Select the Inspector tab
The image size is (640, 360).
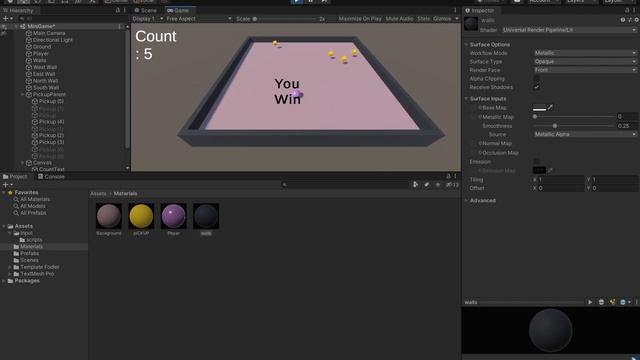pyautogui.click(x=480, y=10)
